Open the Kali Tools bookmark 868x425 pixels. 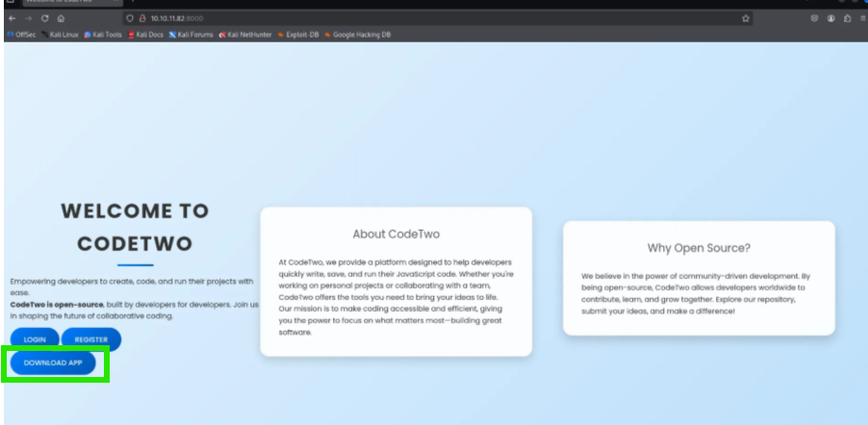click(x=103, y=35)
